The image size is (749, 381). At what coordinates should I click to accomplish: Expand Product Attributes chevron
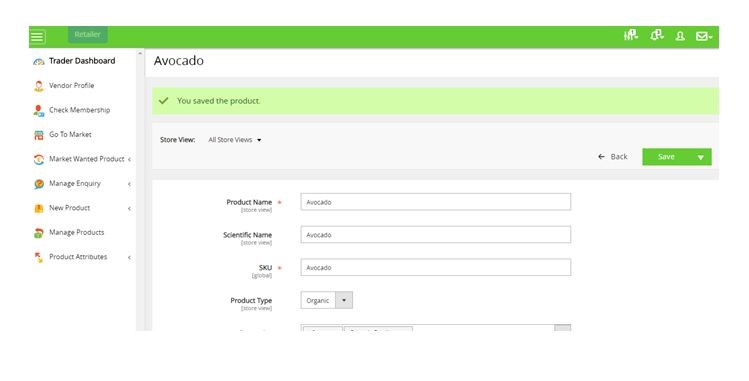tap(129, 257)
